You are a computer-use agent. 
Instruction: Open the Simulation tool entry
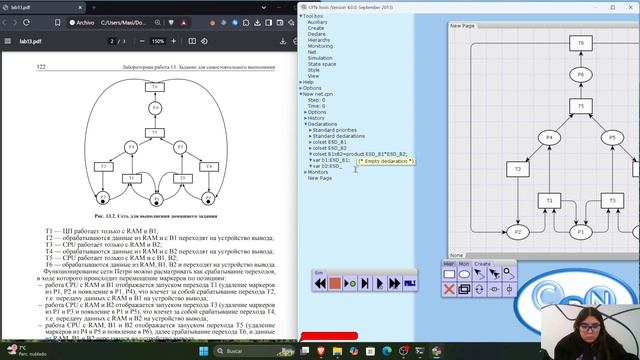320,58
